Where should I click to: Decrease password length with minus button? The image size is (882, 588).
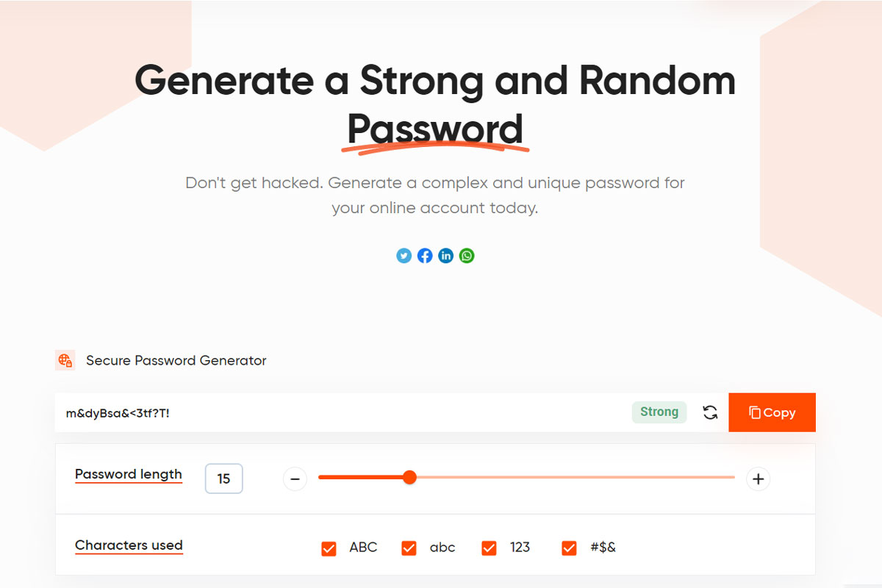point(295,479)
